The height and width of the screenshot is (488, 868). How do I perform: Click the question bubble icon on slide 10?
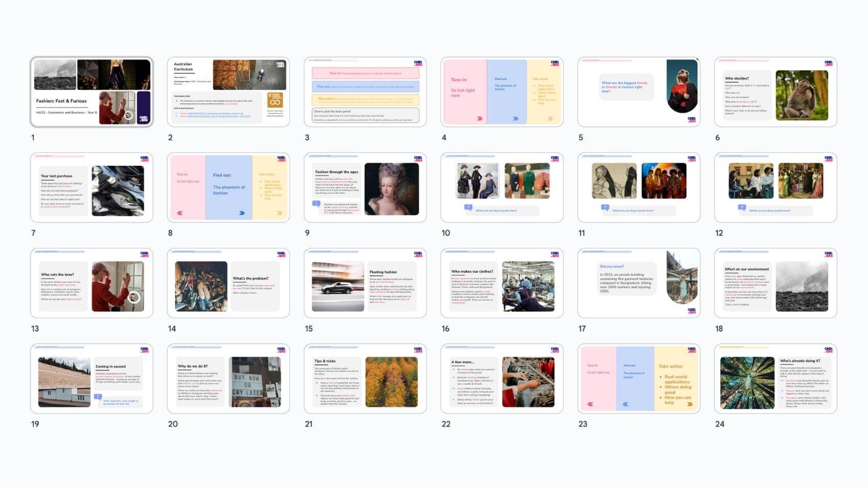pyautogui.click(x=468, y=208)
